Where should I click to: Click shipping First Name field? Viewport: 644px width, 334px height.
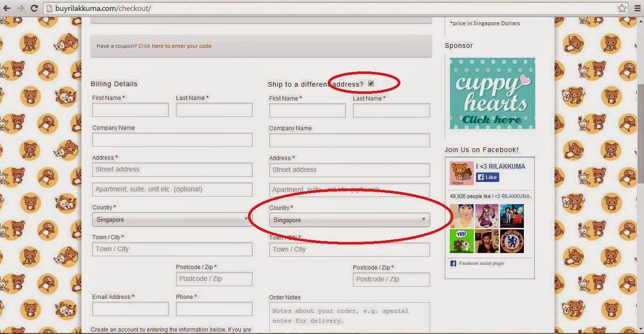point(308,110)
